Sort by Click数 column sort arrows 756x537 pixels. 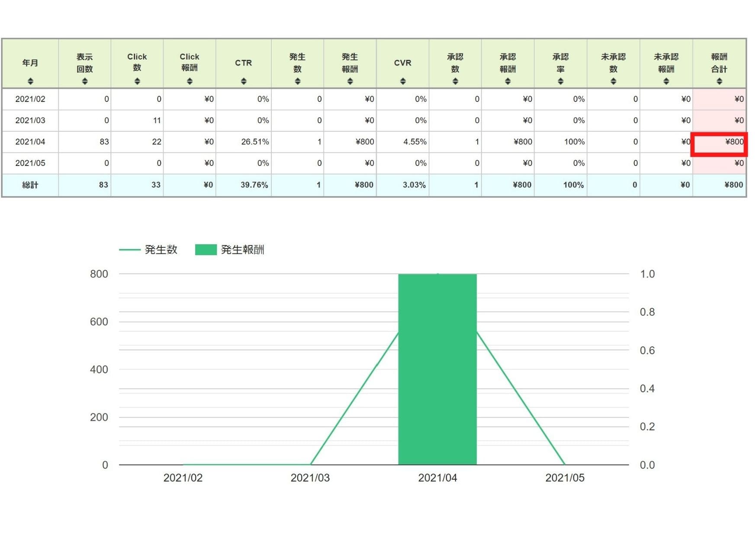tap(137, 81)
